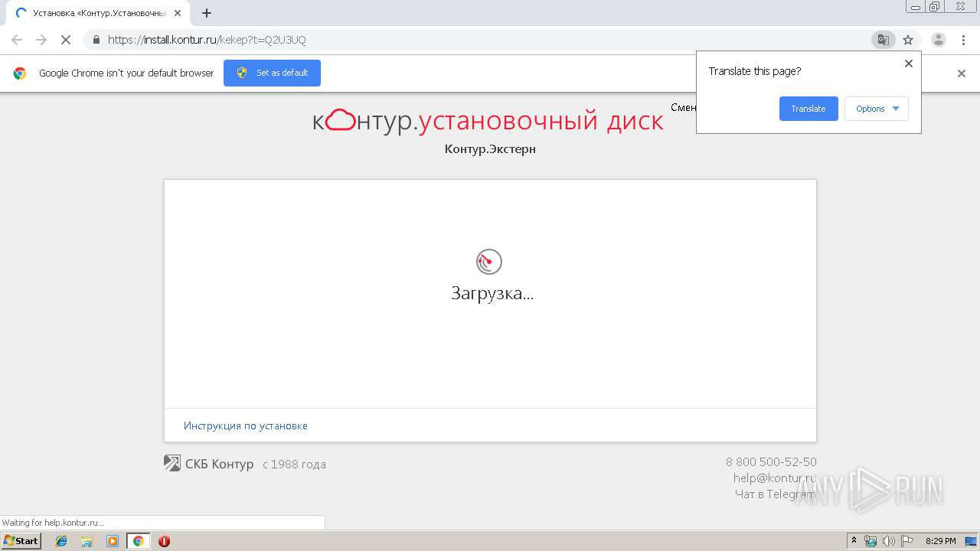Viewport: 980px width, 551px height.
Task: Click the с 1988 года text
Action: tap(294, 464)
